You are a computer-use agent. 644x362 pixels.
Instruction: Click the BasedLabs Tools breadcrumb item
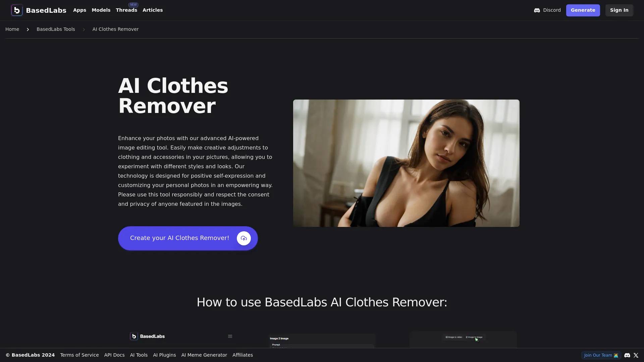[55, 29]
